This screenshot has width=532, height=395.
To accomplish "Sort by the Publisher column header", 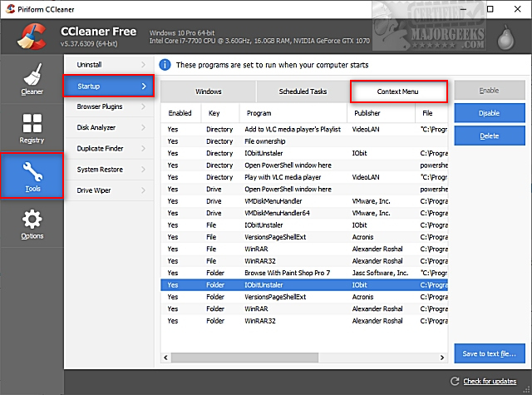I will point(382,112).
